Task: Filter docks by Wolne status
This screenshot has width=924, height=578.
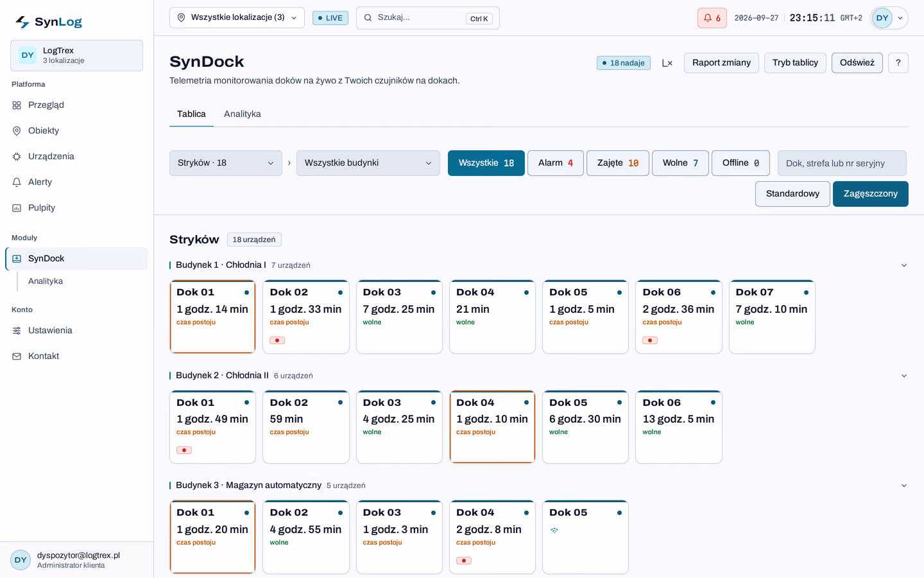Action: click(680, 163)
